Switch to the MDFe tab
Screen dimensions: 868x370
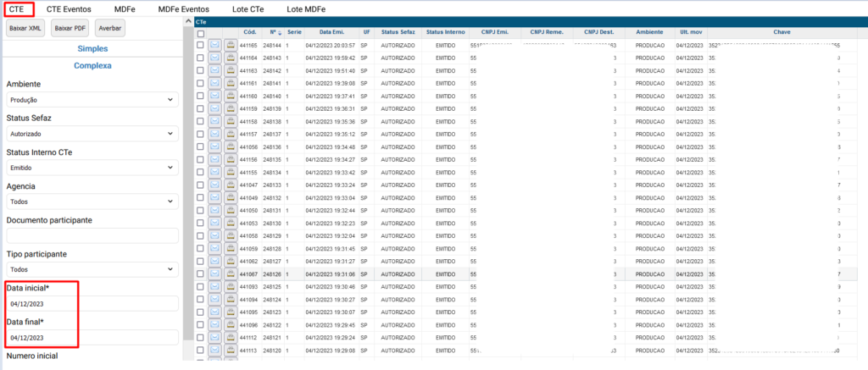125,8
